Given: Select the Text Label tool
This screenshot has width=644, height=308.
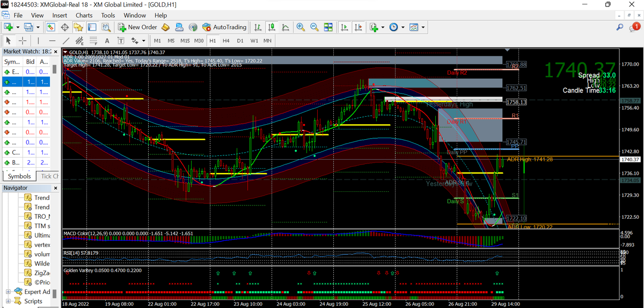Looking at the screenshot, I should click(121, 40).
